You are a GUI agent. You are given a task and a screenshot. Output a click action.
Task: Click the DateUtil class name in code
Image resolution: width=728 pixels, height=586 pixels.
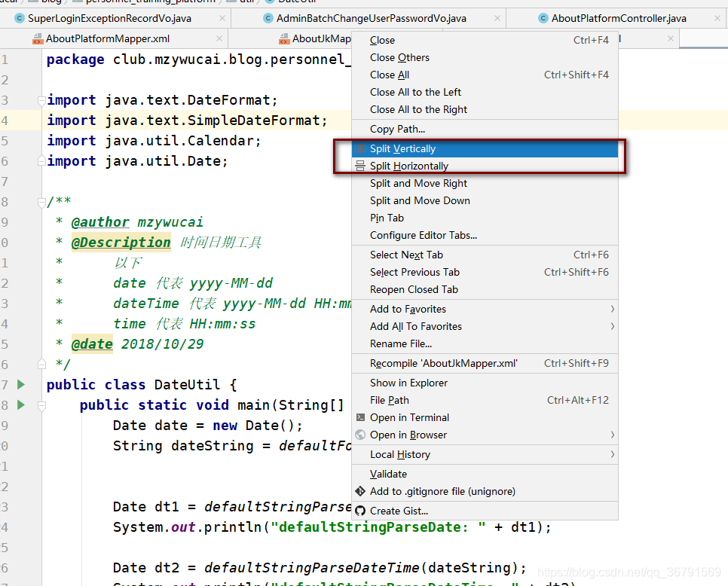click(x=187, y=385)
